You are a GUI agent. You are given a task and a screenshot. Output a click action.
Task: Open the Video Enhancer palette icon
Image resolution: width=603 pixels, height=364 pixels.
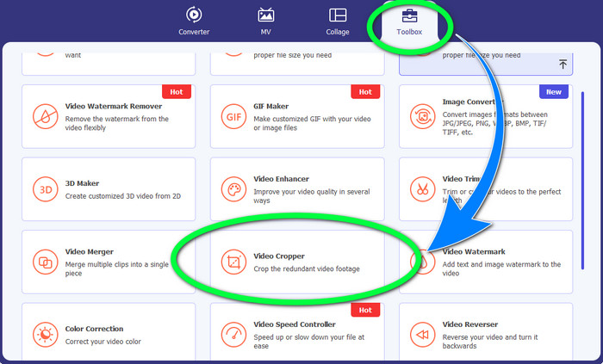coord(233,188)
